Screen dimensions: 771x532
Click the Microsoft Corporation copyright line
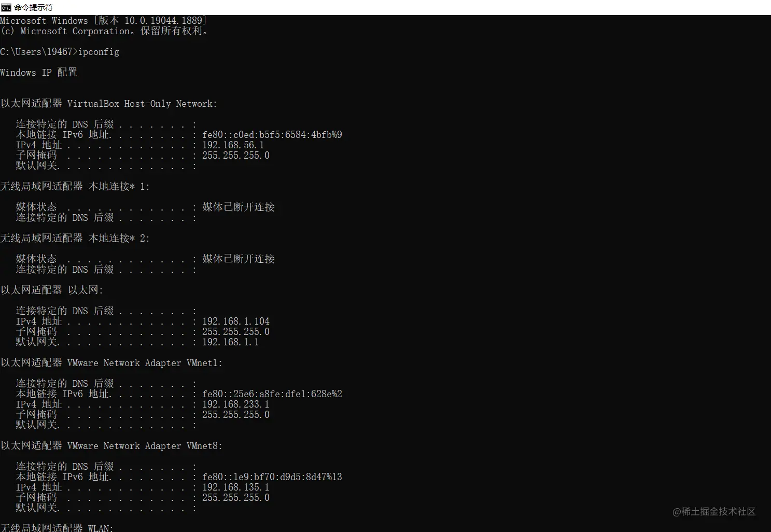tap(104, 31)
